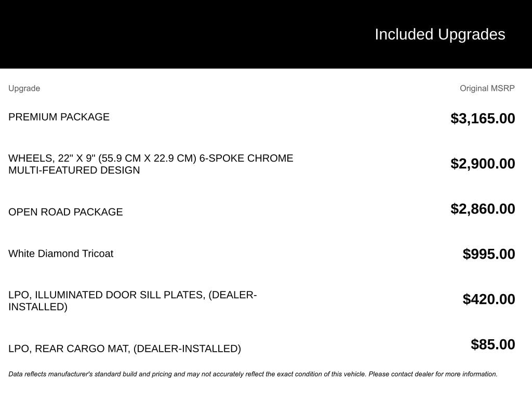This screenshot has height=399, width=532.
Task: Click the WHEELS 22" X 9" text line
Action: click(151, 158)
